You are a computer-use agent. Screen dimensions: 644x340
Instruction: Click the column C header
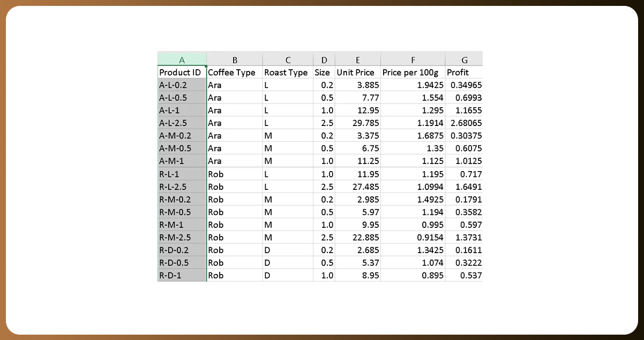point(288,60)
